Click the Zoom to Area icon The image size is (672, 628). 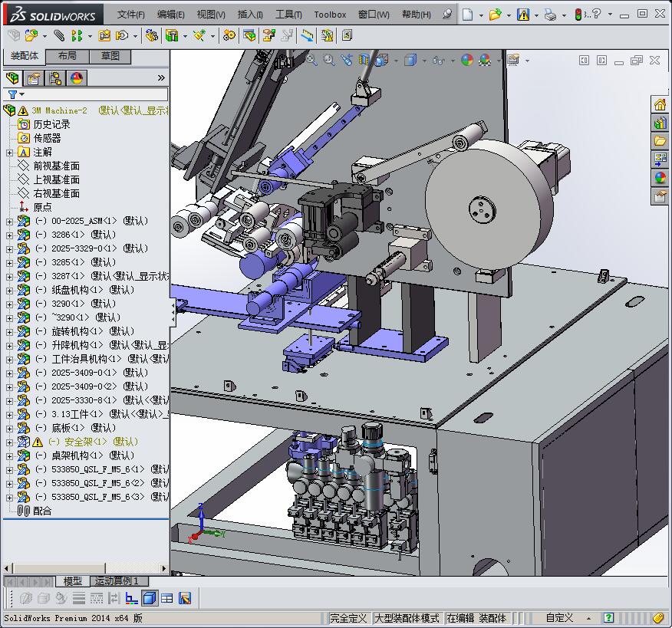point(329,60)
